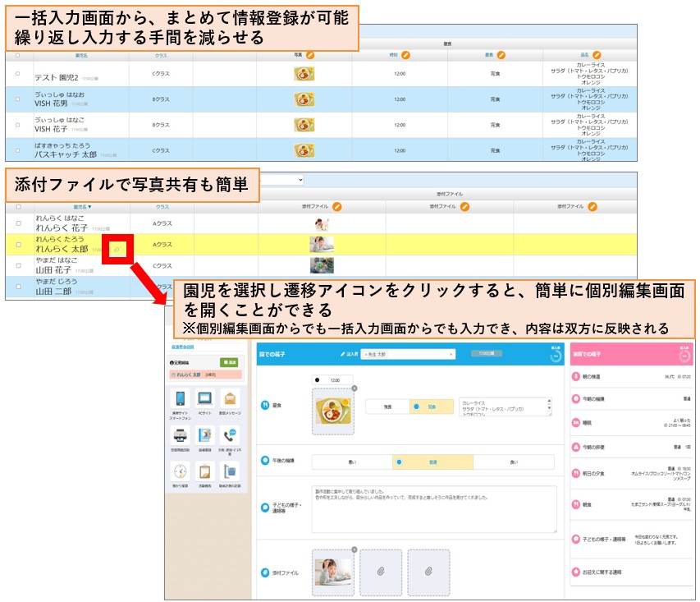The height and width of the screenshot is (602, 700).
Task: Open the smartphone site icon in sidebar
Action: click(181, 398)
